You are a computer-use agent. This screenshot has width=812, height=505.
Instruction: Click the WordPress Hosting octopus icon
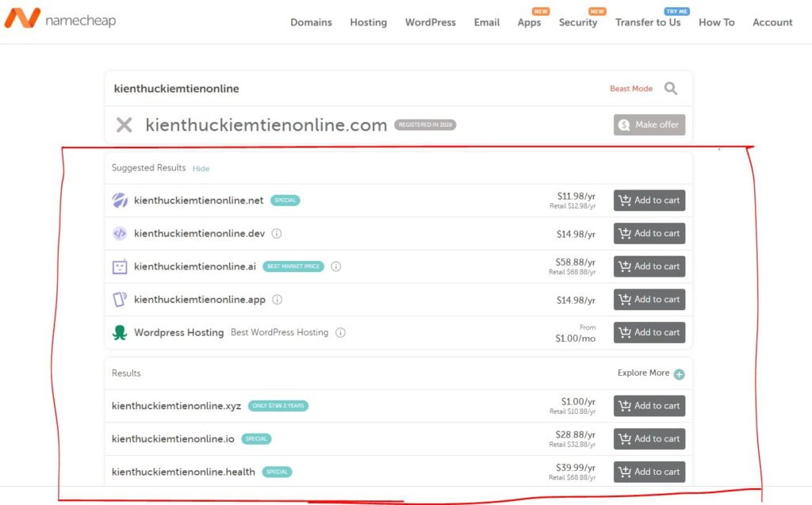pos(120,332)
